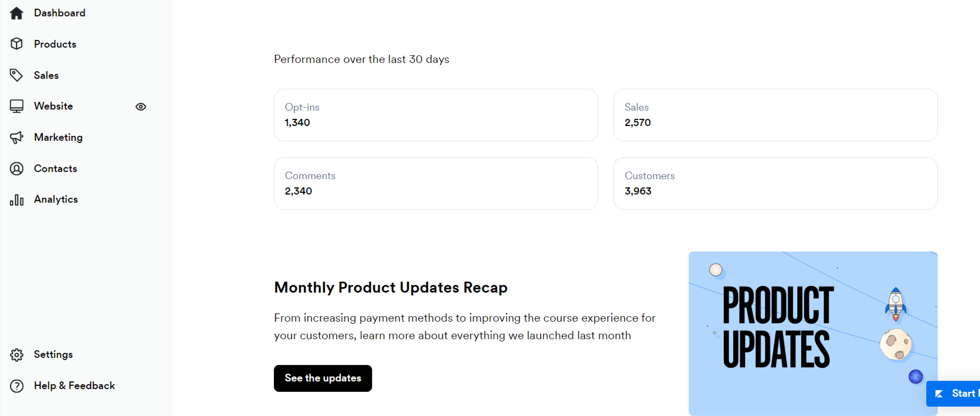980x416 pixels.
Task: Click the Help & Feedback link
Action: click(75, 386)
